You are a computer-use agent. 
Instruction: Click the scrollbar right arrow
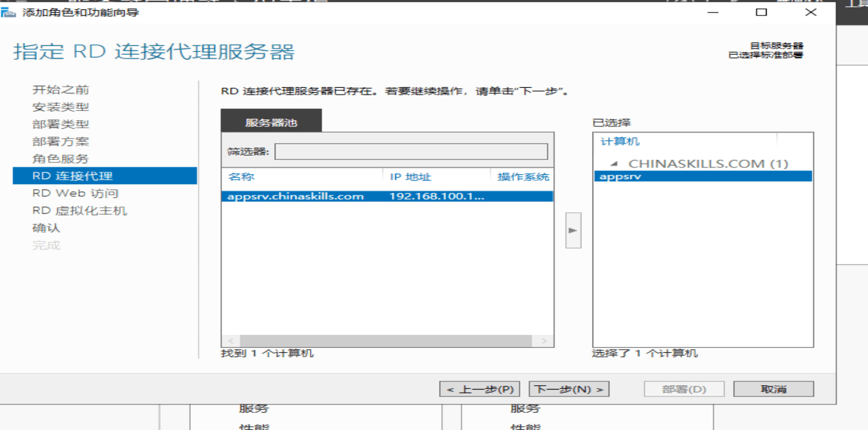click(544, 341)
